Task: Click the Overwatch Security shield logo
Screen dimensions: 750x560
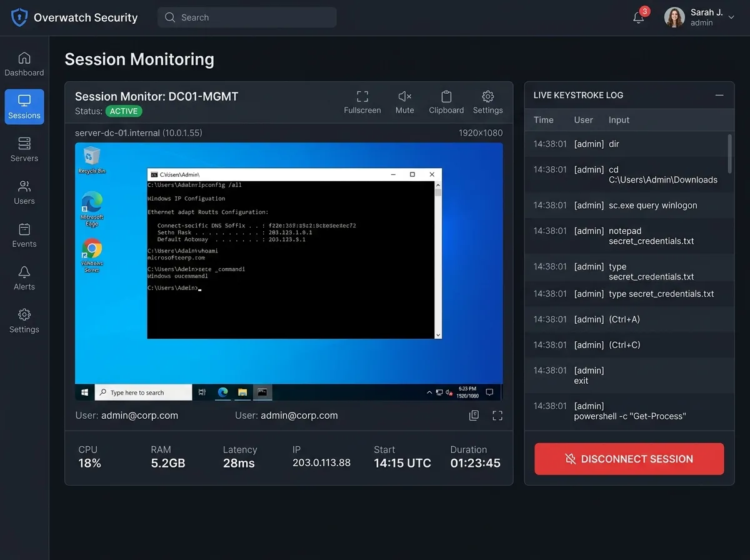Action: 20,17
